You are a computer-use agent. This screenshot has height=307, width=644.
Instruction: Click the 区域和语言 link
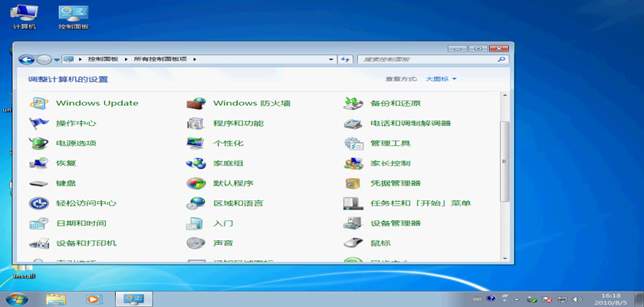click(238, 203)
